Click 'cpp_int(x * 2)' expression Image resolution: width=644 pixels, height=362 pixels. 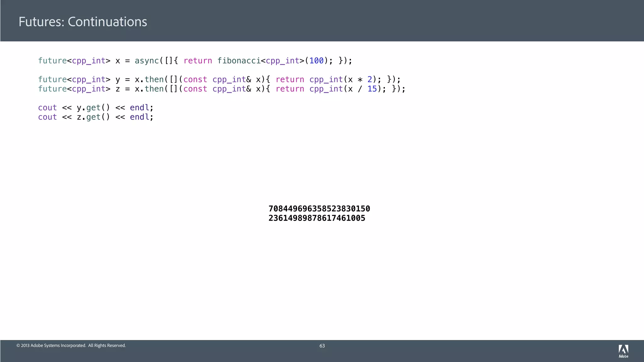coord(343,80)
